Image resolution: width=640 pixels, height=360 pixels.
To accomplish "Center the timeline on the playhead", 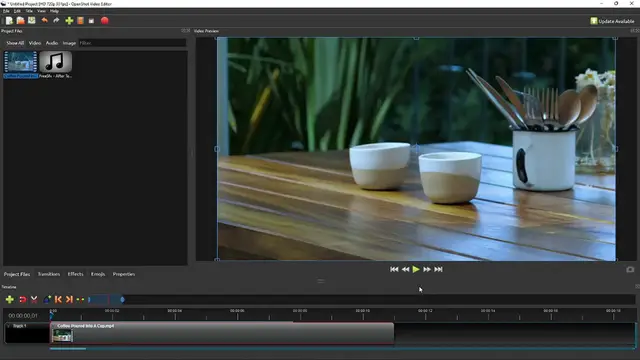I will click(x=80, y=300).
